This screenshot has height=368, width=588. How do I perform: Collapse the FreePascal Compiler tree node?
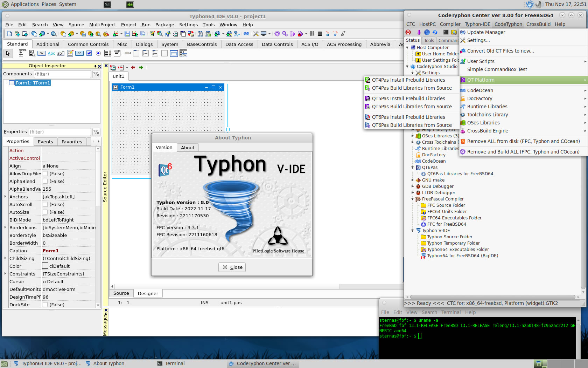[x=413, y=199]
